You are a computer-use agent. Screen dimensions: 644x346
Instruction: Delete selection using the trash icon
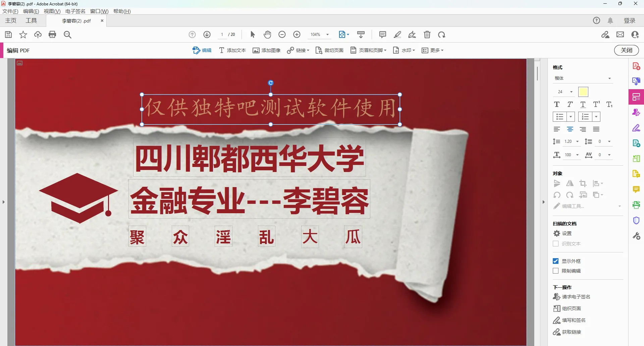[x=427, y=35]
